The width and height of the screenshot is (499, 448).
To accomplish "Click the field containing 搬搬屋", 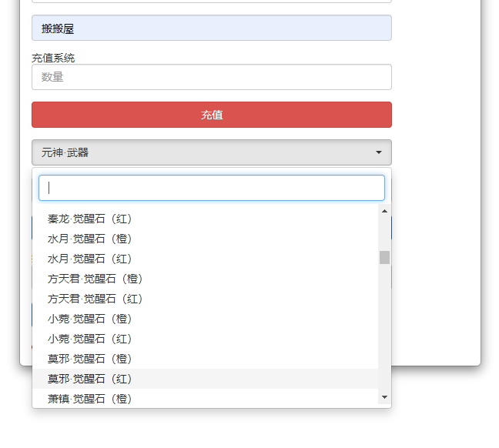I will 211,28.
